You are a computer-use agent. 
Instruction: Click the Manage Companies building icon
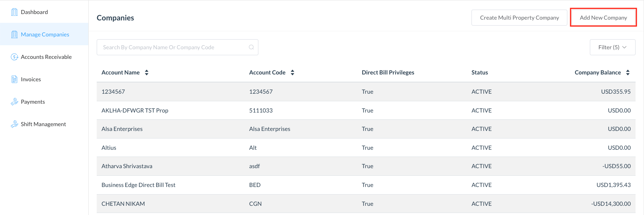(14, 34)
